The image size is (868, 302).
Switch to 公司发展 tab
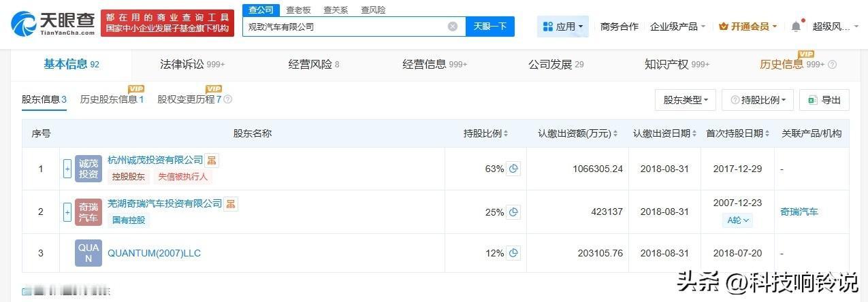click(x=556, y=64)
